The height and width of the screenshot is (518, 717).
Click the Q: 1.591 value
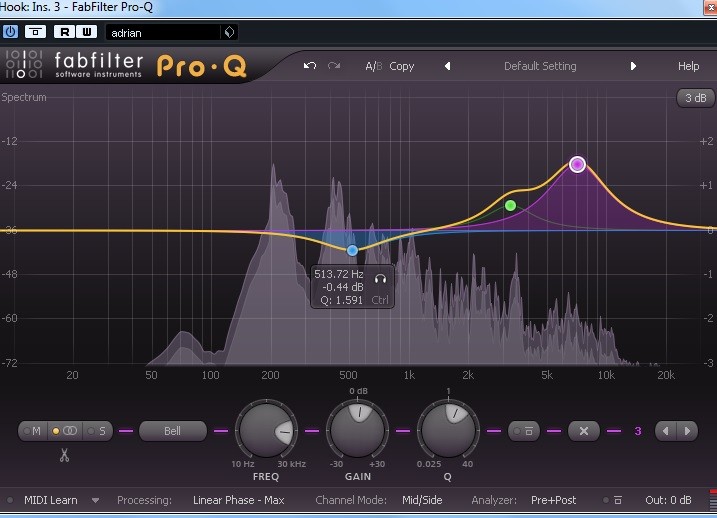pos(341,300)
